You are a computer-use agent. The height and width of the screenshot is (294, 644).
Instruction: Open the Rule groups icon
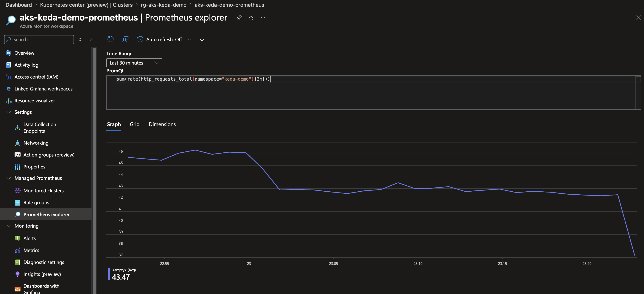(x=18, y=203)
